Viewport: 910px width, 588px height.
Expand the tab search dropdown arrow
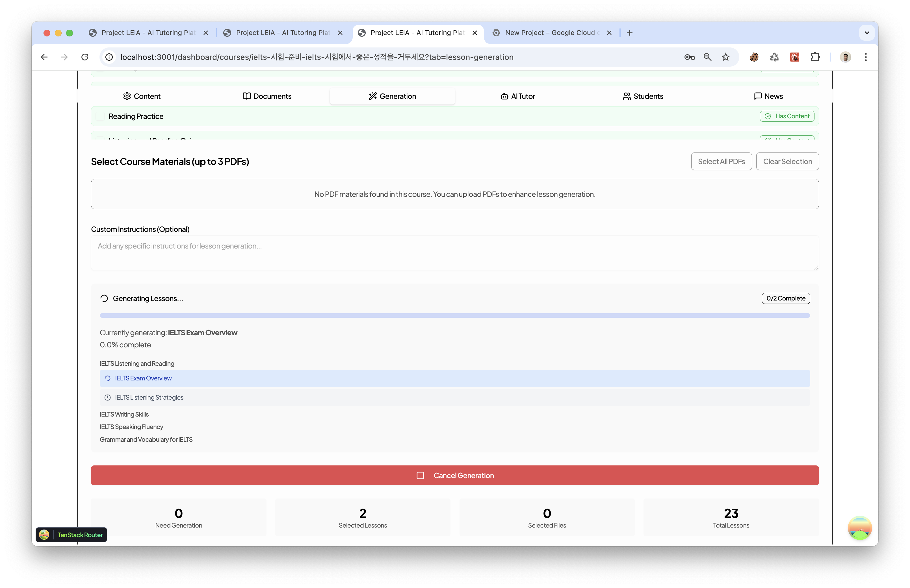[x=867, y=33]
